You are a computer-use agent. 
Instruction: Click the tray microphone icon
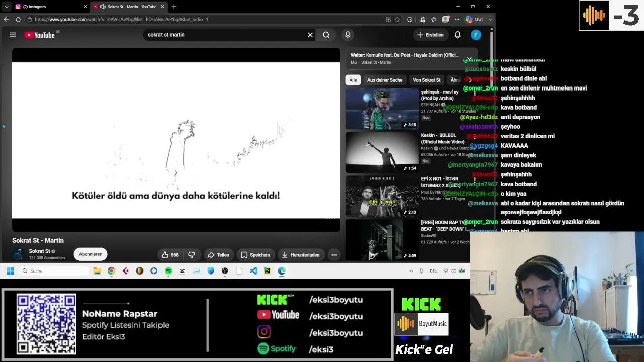421,271
